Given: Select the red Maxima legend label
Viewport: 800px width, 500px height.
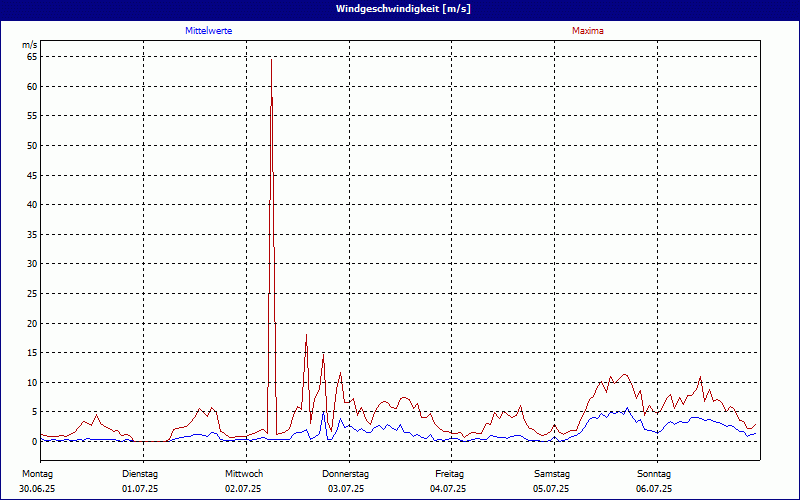Looking at the screenshot, I should 588,31.
